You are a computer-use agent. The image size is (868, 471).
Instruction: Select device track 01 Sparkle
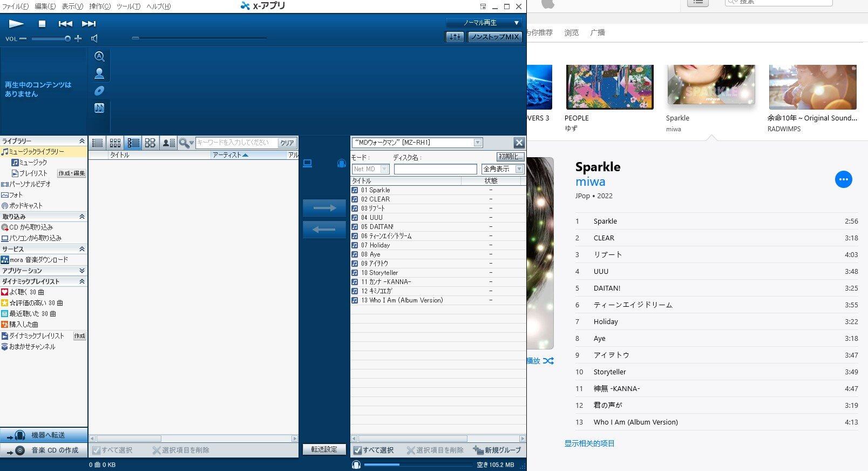click(438, 190)
